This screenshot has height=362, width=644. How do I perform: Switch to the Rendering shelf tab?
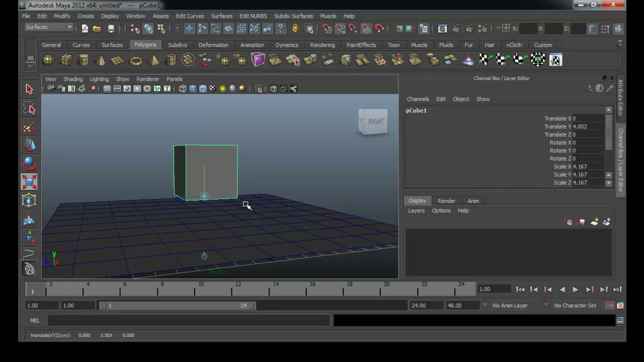click(322, 45)
